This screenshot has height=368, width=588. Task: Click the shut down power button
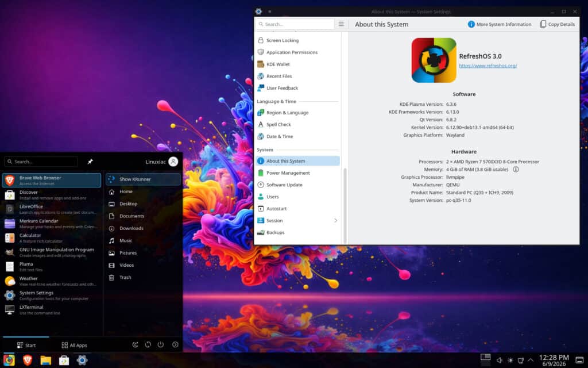pos(161,345)
